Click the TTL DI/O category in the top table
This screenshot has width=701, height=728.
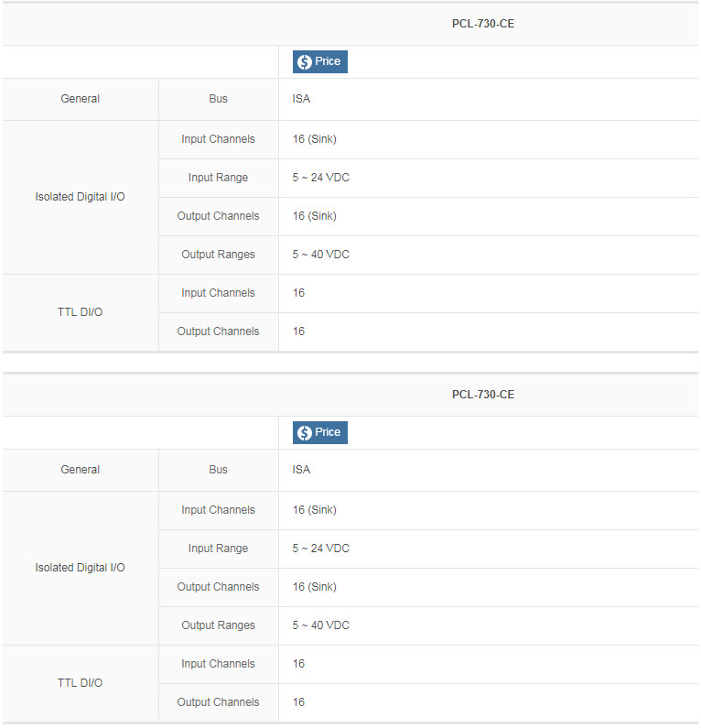[81, 312]
